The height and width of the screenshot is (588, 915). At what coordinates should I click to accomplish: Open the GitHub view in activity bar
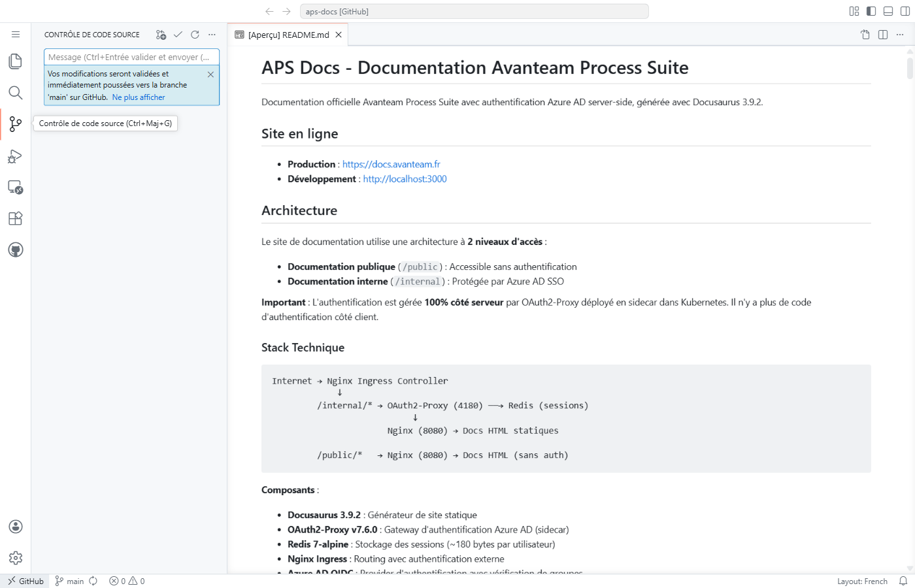point(15,250)
